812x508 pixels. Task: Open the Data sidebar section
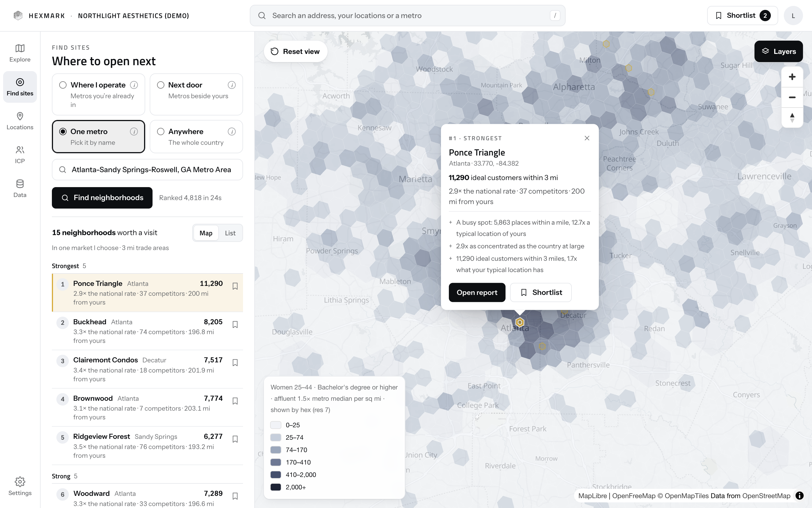click(x=20, y=189)
